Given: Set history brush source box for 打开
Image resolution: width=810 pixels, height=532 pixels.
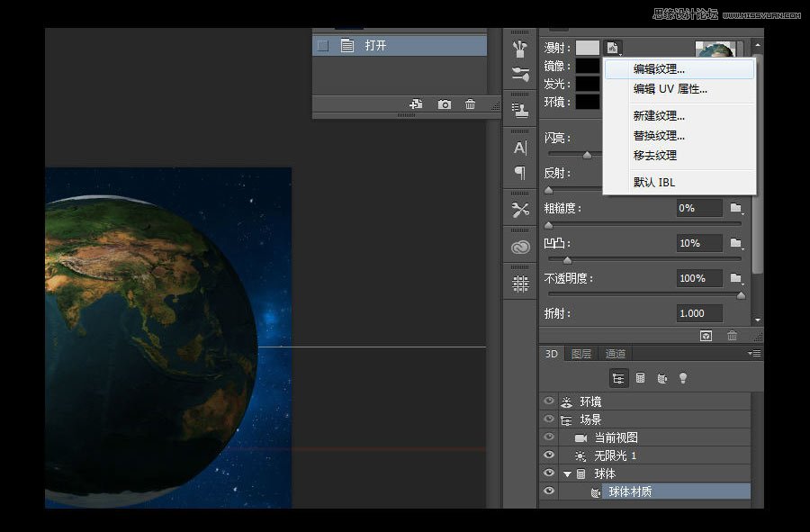Looking at the screenshot, I should pos(323,45).
